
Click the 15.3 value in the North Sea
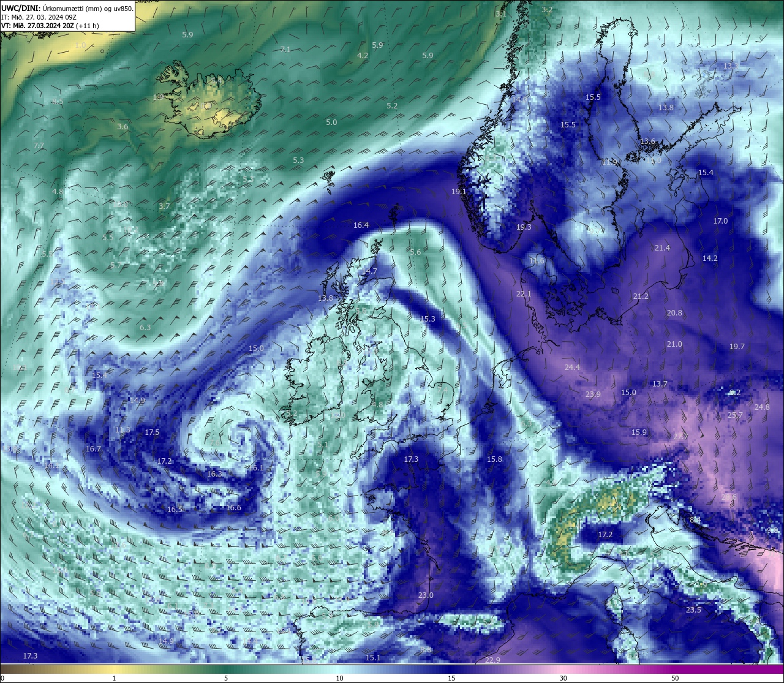428,319
